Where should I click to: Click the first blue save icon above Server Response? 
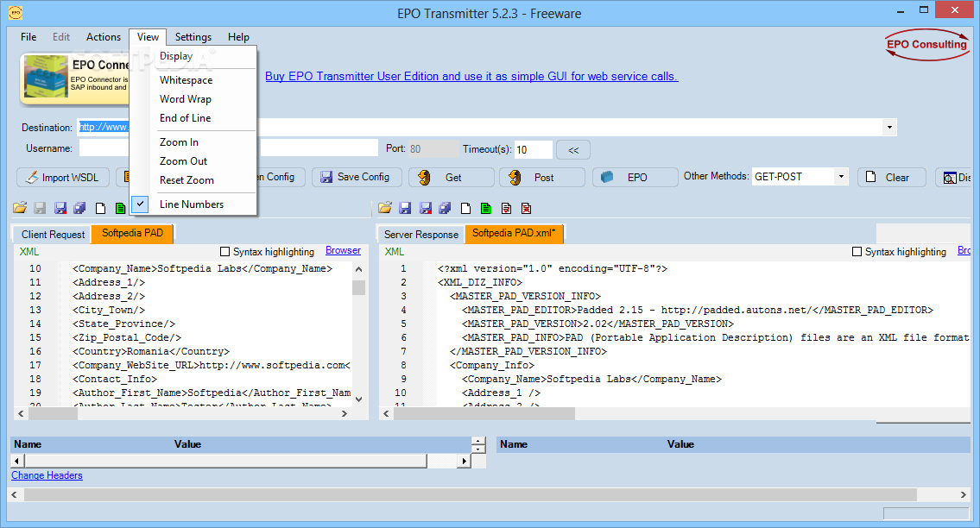point(405,208)
